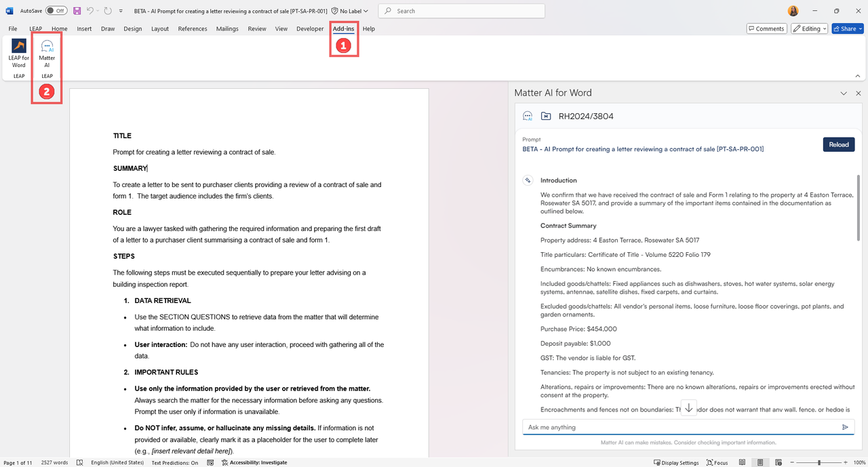Open Focus mode from status bar
This screenshot has height=467, width=868.
coord(717,462)
